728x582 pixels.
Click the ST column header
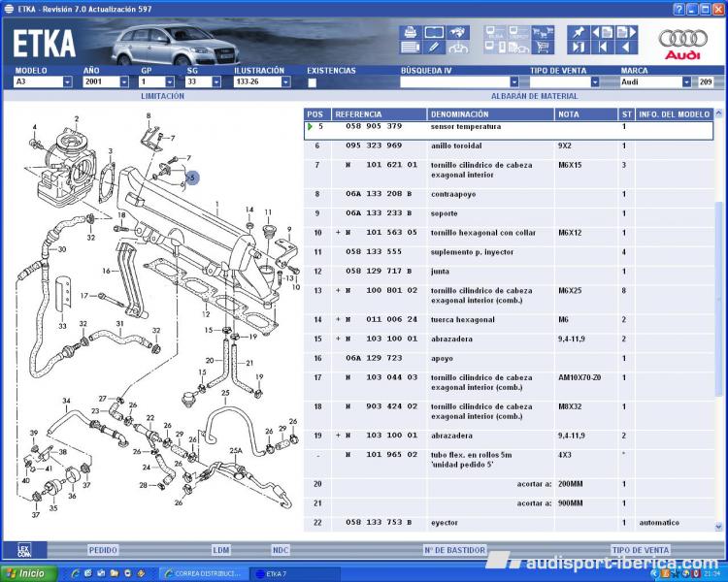coord(627,114)
